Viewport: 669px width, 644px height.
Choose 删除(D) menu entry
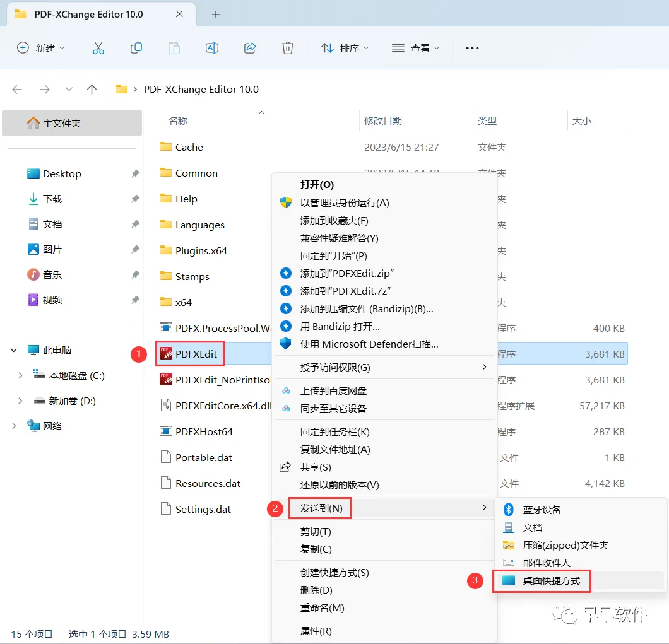pyautogui.click(x=316, y=590)
